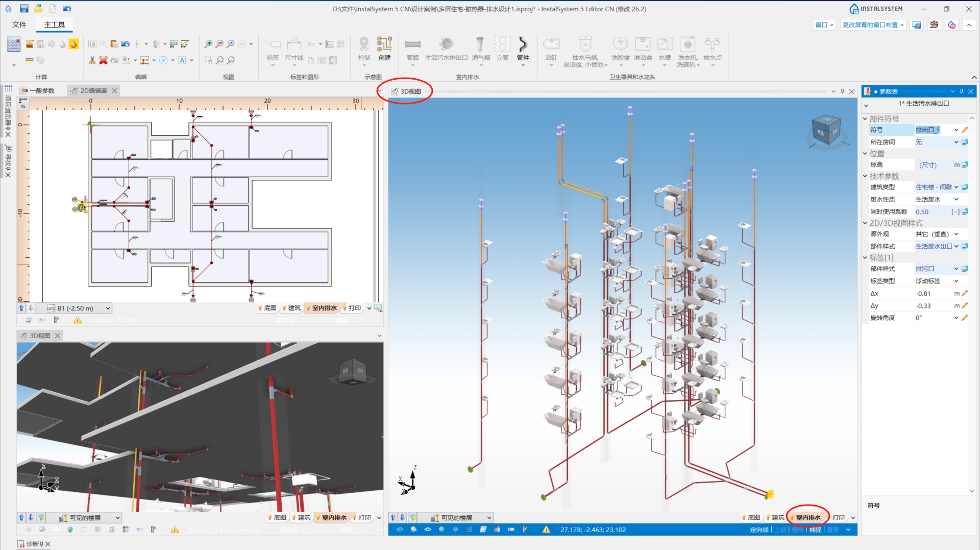Toggle 捕捉 snap in status bar
This screenshot has height=550, width=980.
(815, 530)
